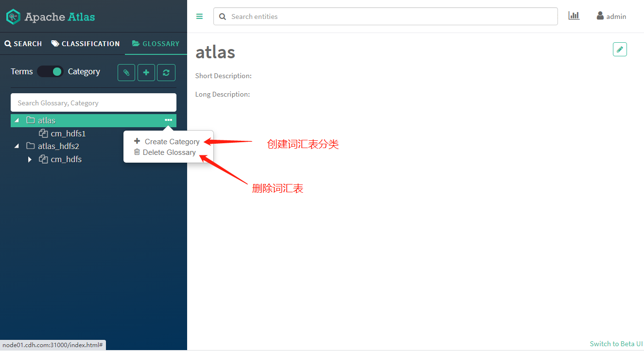Click the atlas_hdfs2 folder icon

[31, 146]
